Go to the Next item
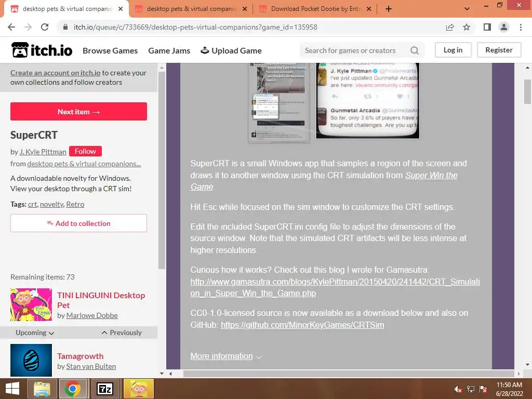Viewport: 532px width, 399px height. tap(79, 112)
